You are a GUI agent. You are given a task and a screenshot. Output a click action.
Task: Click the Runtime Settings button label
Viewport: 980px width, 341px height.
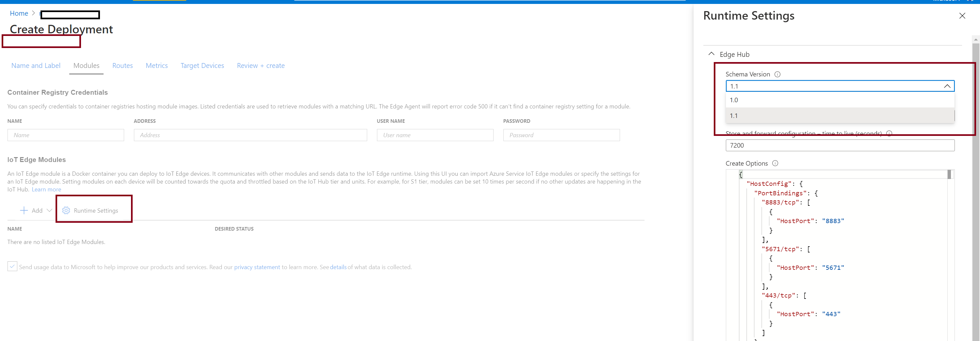point(96,210)
